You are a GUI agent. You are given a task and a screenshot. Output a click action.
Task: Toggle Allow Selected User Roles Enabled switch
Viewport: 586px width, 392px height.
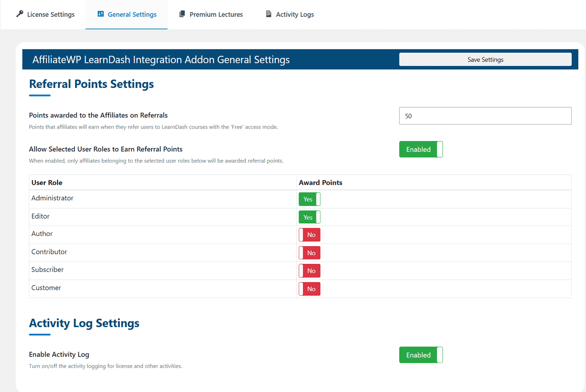coord(421,149)
